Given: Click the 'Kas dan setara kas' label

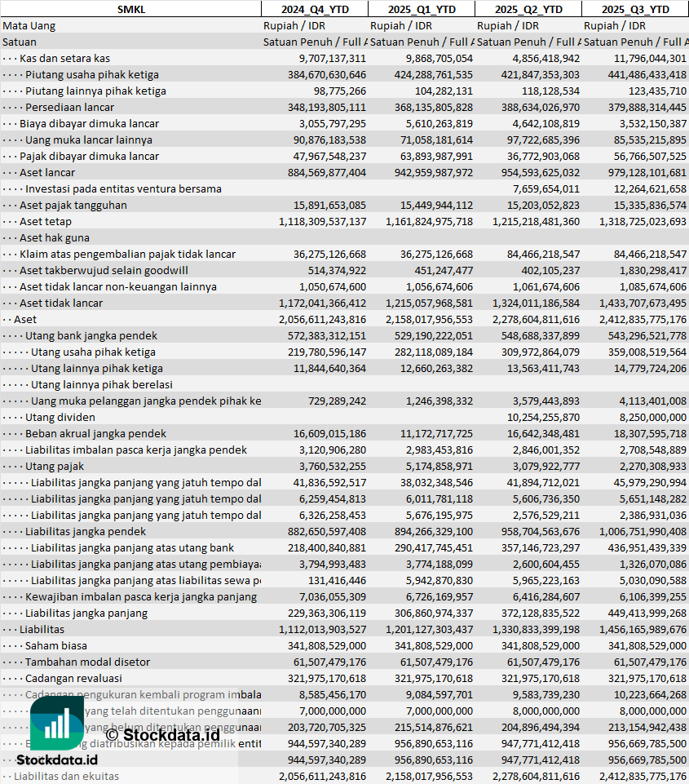Looking at the screenshot, I should (x=65, y=59).
